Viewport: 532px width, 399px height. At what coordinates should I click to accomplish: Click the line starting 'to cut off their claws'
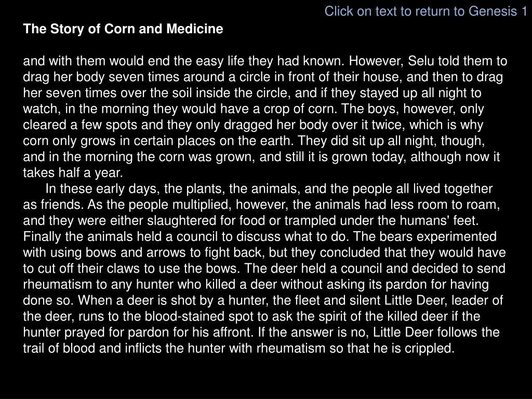[264, 269]
